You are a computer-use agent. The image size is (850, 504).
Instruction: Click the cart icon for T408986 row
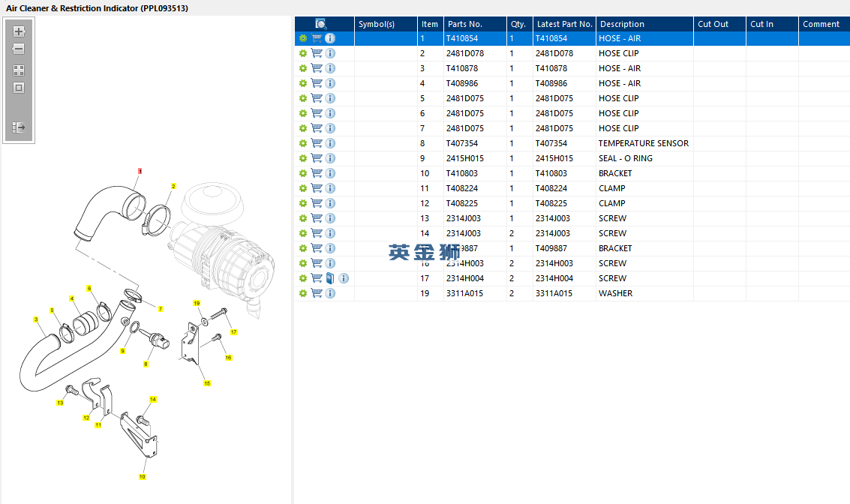pyautogui.click(x=317, y=83)
